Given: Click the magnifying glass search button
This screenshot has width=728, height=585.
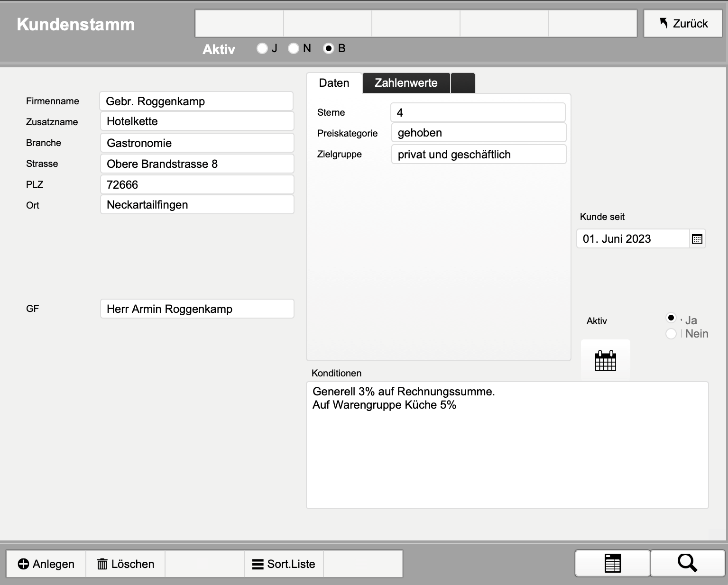Looking at the screenshot, I should (x=687, y=563).
